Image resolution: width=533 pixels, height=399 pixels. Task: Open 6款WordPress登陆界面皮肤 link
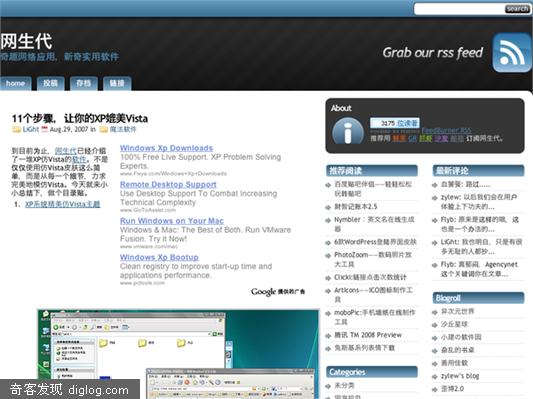click(x=375, y=242)
